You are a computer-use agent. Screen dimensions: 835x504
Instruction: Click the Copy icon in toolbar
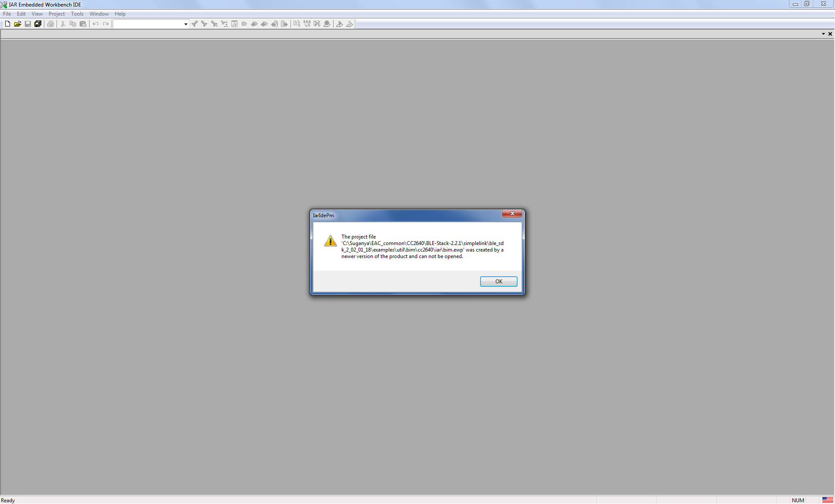click(x=73, y=24)
